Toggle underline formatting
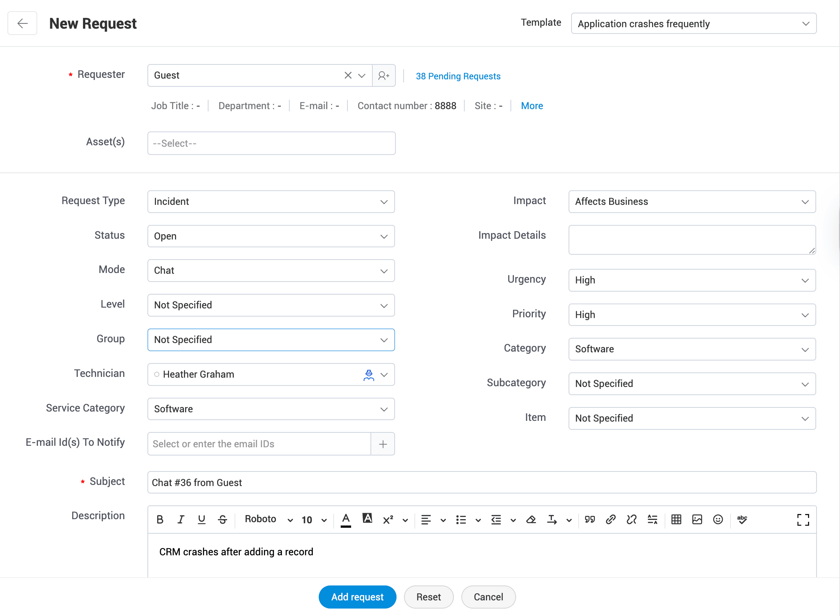This screenshot has width=840, height=616. click(x=201, y=520)
